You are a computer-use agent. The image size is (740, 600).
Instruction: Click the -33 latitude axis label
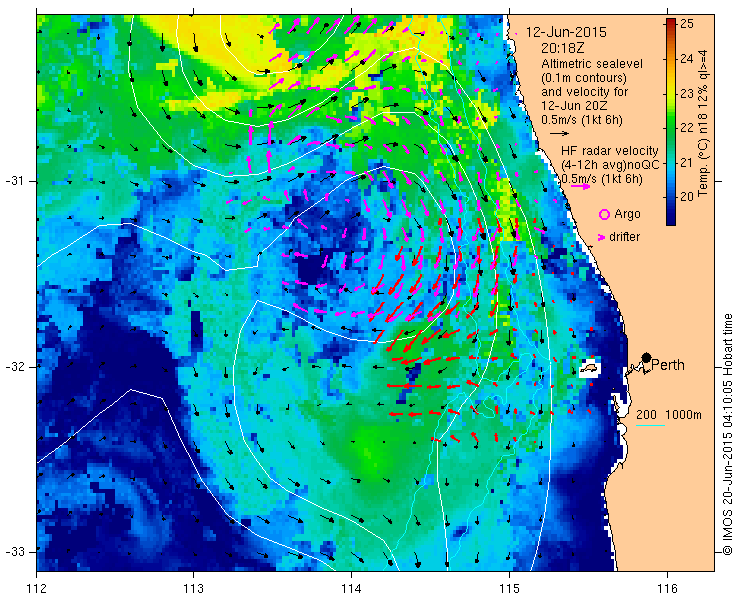point(14,552)
